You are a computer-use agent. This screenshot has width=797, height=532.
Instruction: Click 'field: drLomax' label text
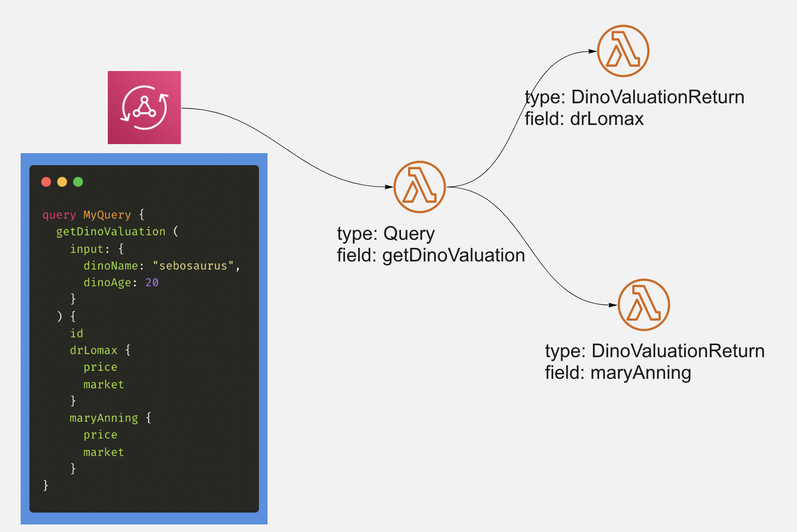click(584, 119)
